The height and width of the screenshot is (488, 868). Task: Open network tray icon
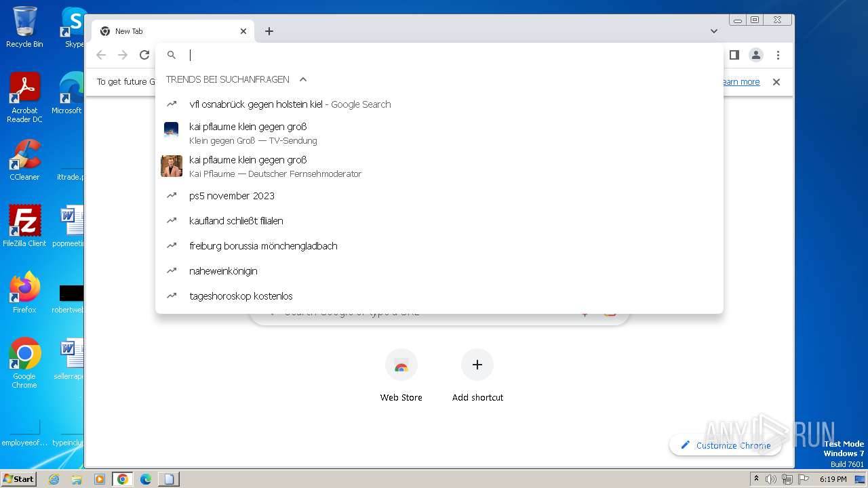(787, 479)
